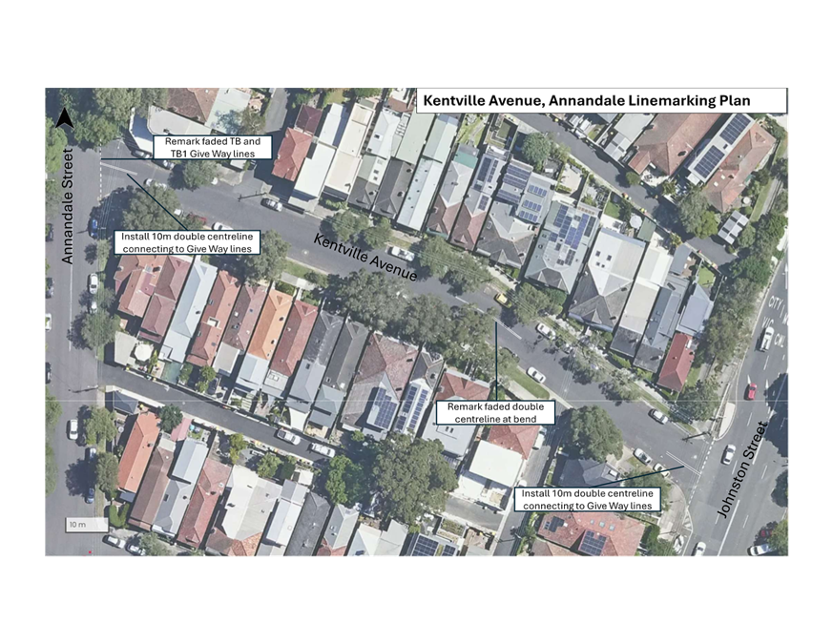The height and width of the screenshot is (644, 833).
Task: Select the Johnston Street label
Action: coord(742,469)
